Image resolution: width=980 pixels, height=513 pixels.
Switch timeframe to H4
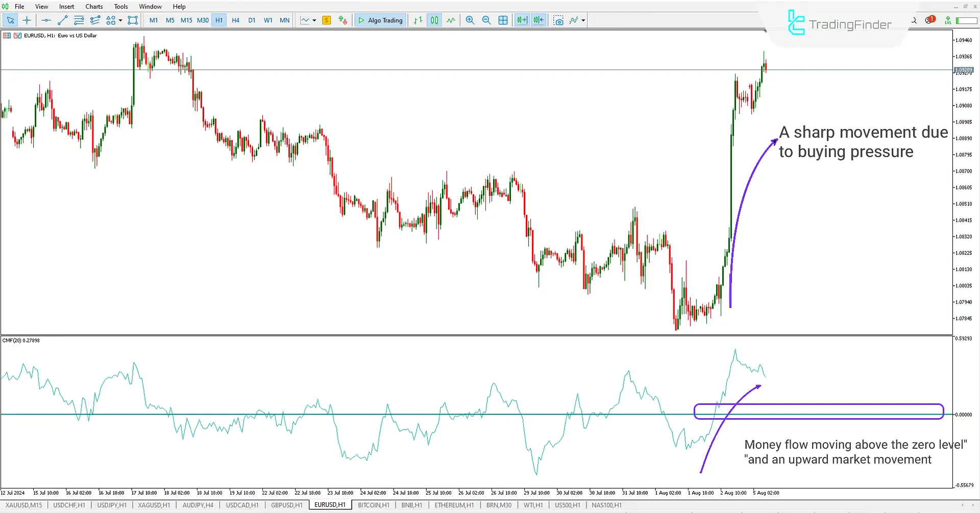(x=235, y=20)
